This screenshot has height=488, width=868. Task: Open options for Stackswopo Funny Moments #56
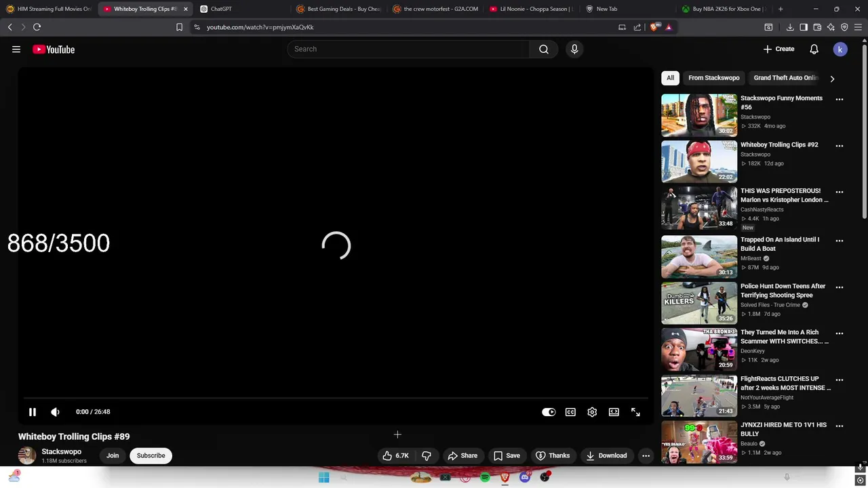point(840,99)
